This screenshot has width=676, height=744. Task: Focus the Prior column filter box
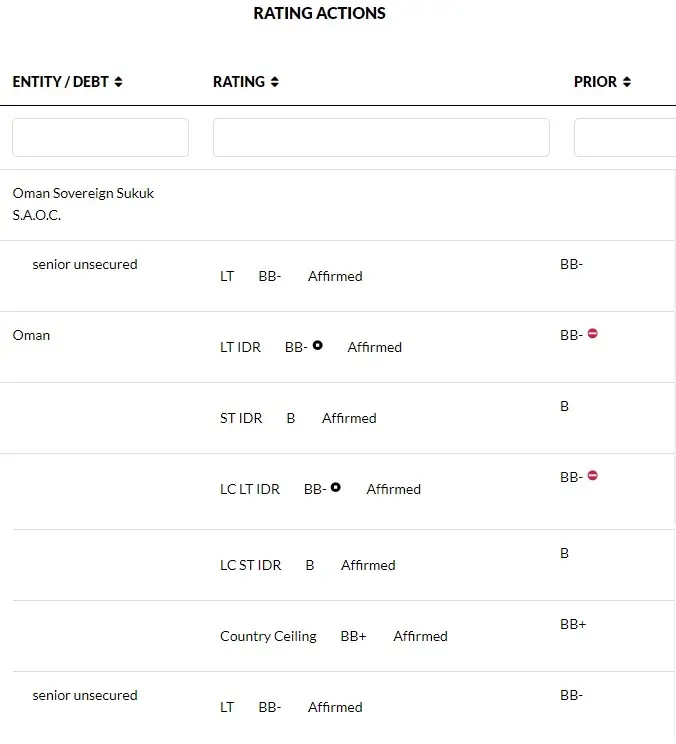[624, 137]
